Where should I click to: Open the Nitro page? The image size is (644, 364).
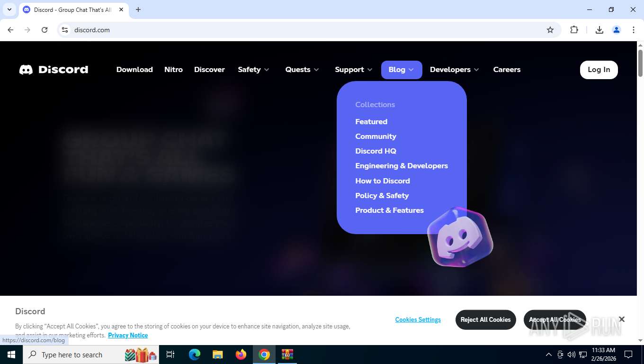173,70
